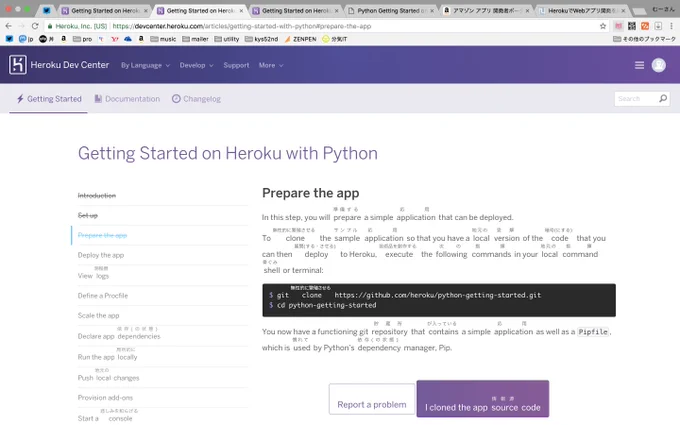Open Declare app dependencies sidebar link
This screenshot has height=425, width=680.
click(119, 337)
